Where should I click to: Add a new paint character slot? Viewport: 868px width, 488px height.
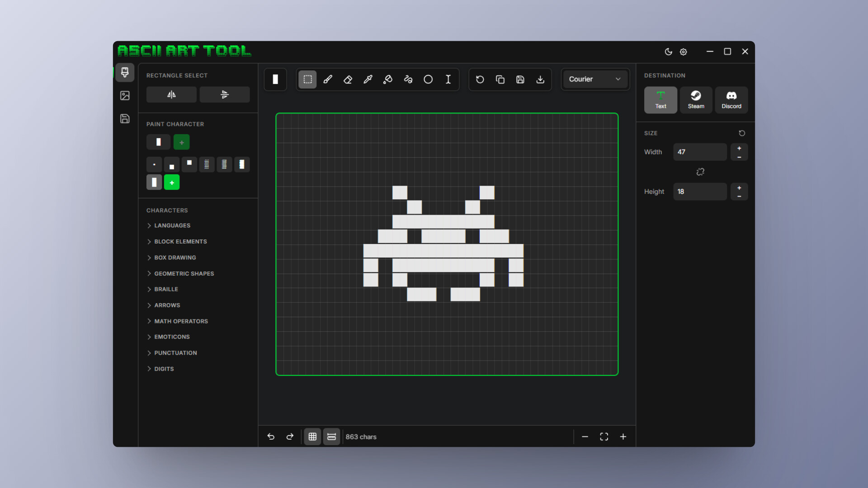[x=181, y=142]
